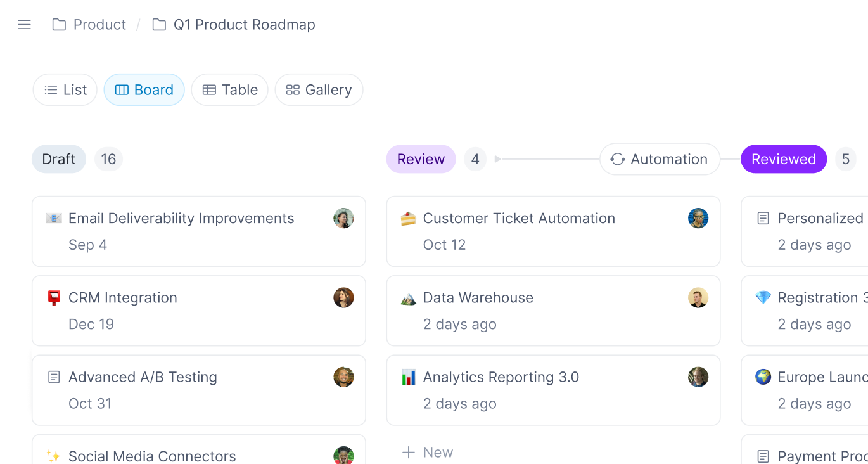Click the postbox emoji on CRM Integration card
868x464 pixels.
tap(54, 298)
